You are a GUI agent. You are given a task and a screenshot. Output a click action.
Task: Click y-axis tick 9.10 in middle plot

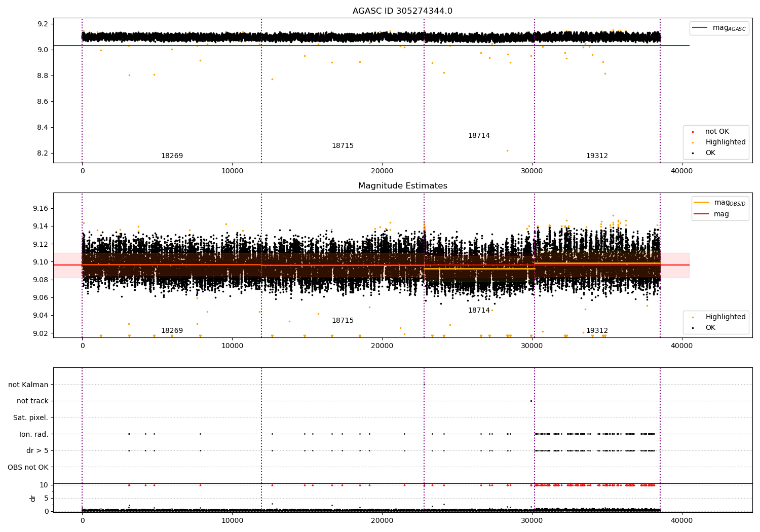coord(41,262)
